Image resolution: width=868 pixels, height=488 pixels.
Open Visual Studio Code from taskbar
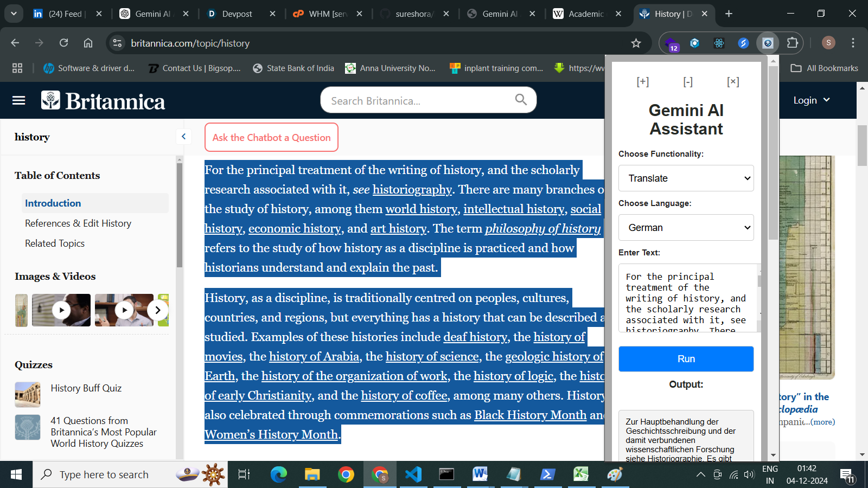(413, 474)
